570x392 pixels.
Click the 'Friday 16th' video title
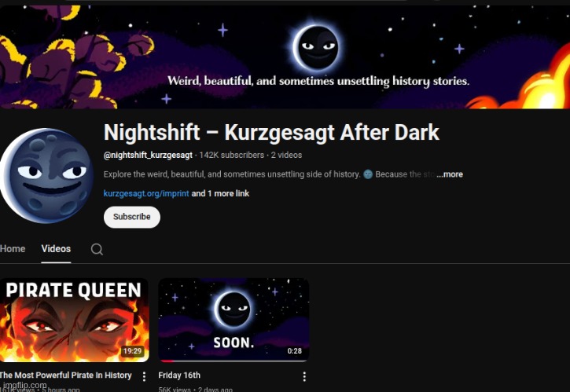[179, 376]
